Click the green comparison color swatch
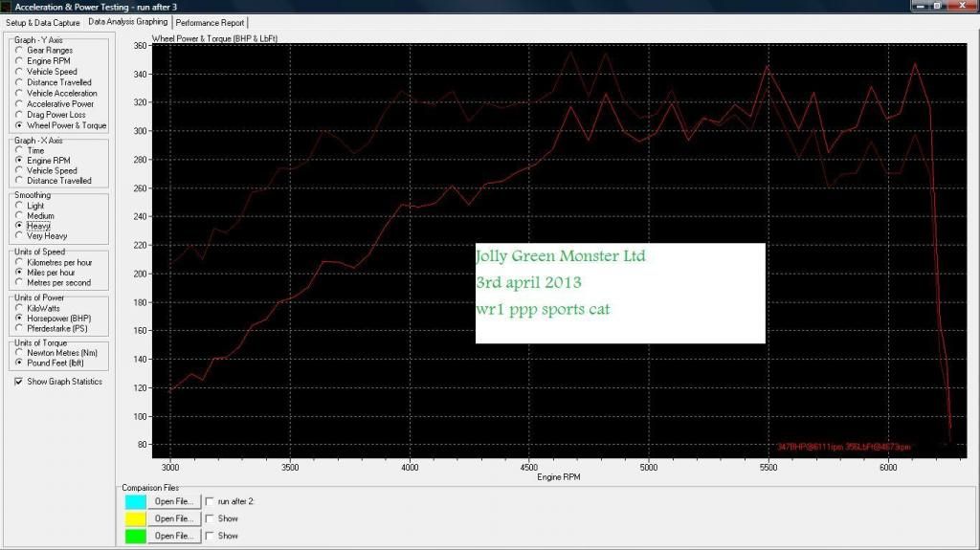The width and height of the screenshot is (980, 550). point(135,536)
